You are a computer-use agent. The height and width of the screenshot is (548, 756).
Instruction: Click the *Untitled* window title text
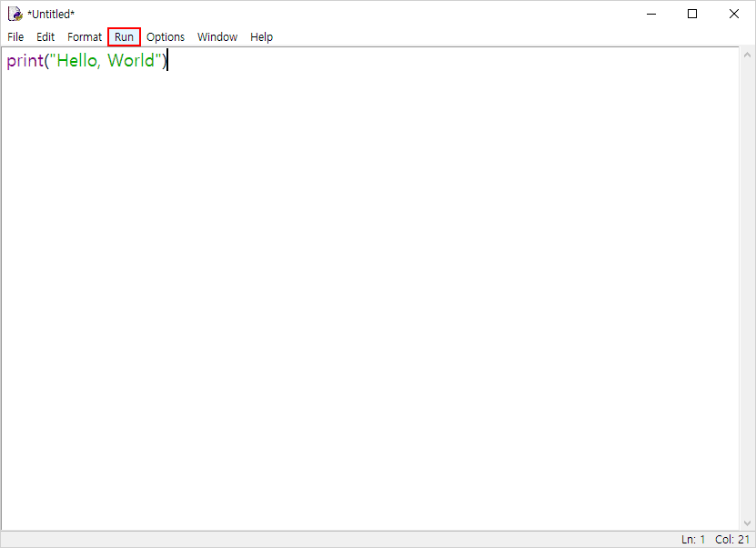(x=51, y=15)
